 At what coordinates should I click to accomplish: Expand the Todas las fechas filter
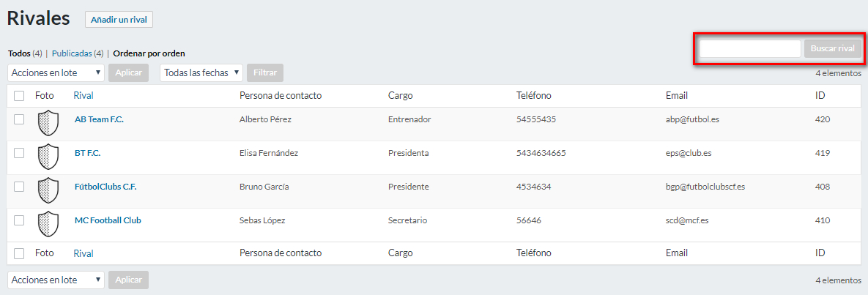pos(201,72)
